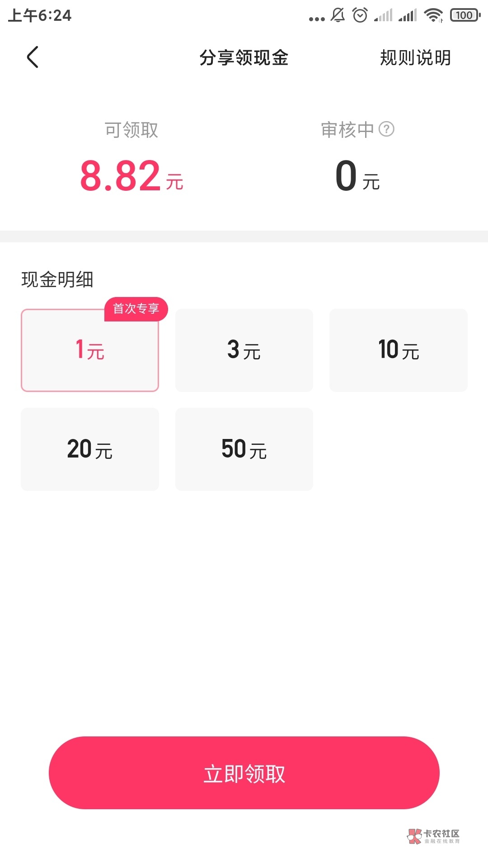Image resolution: width=488 pixels, height=868 pixels.
Task: Select the 10元 cash amount option
Action: [x=398, y=350]
